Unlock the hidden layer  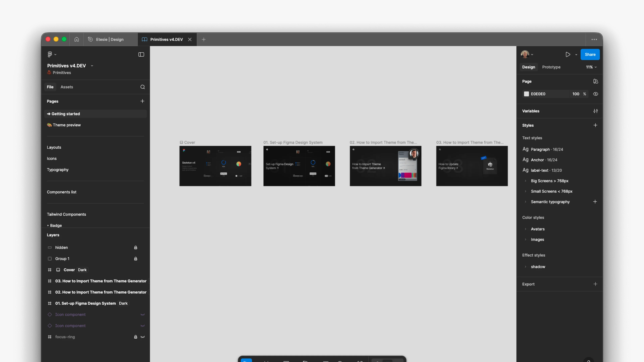(136, 248)
